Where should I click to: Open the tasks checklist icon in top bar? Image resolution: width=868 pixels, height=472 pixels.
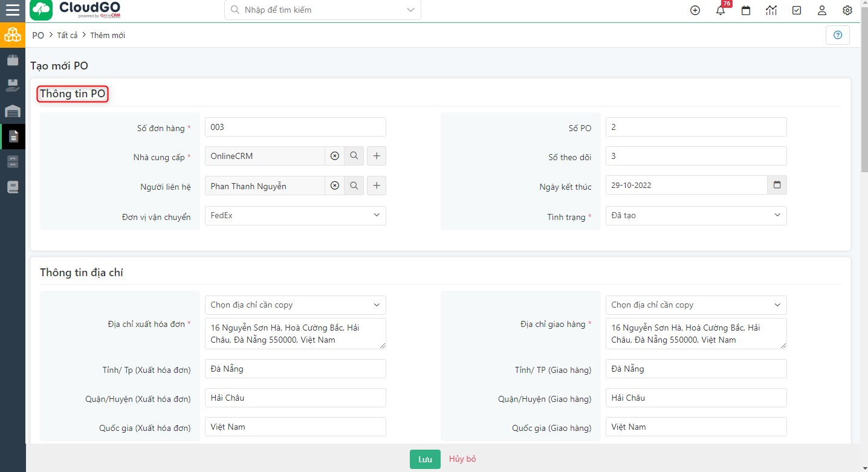click(796, 10)
